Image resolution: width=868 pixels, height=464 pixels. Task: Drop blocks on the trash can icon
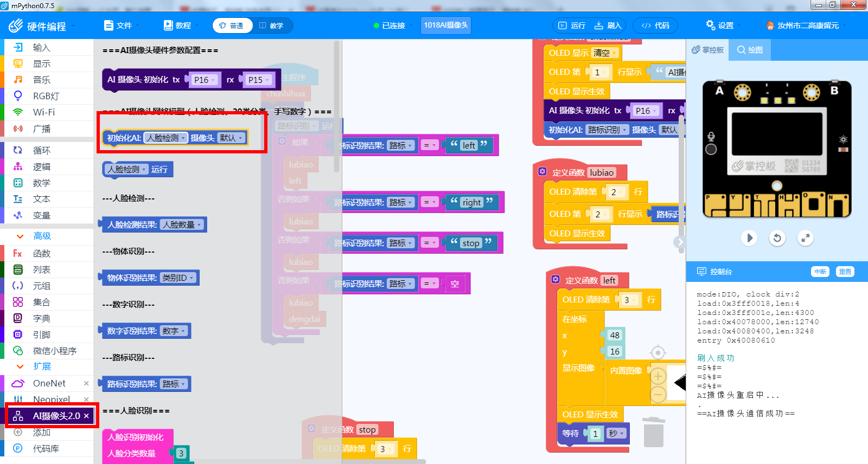[654, 431]
